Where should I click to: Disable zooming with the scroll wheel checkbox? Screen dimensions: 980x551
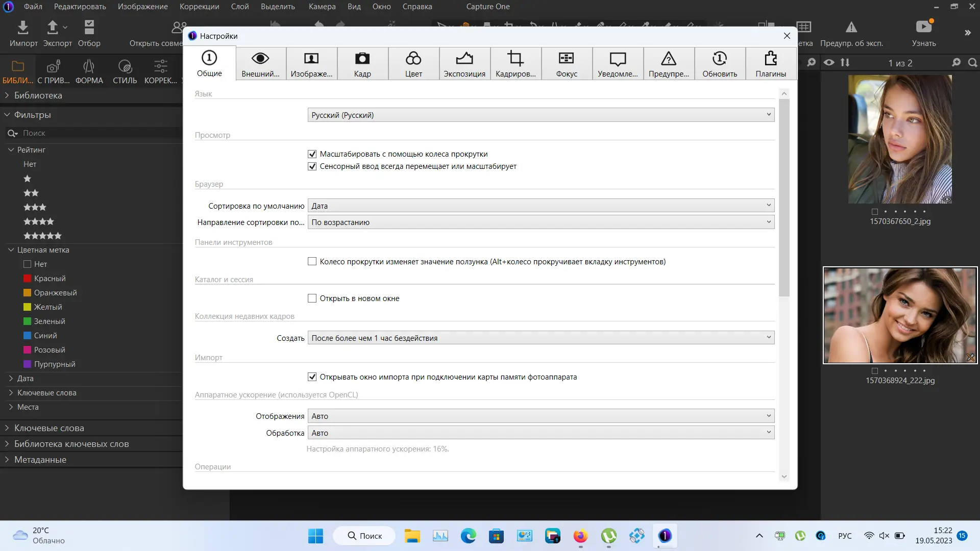312,154
